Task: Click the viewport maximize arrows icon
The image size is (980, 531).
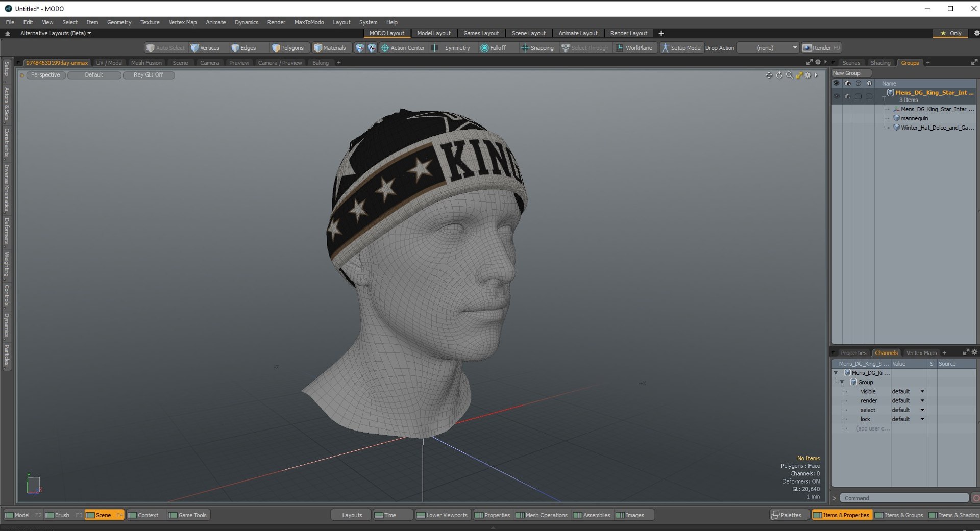Action: pos(799,75)
